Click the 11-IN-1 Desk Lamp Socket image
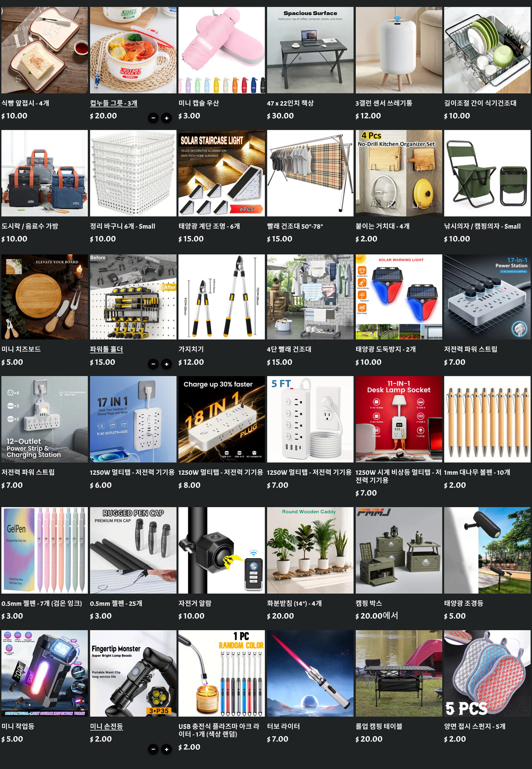This screenshot has height=769, width=532. click(x=399, y=419)
